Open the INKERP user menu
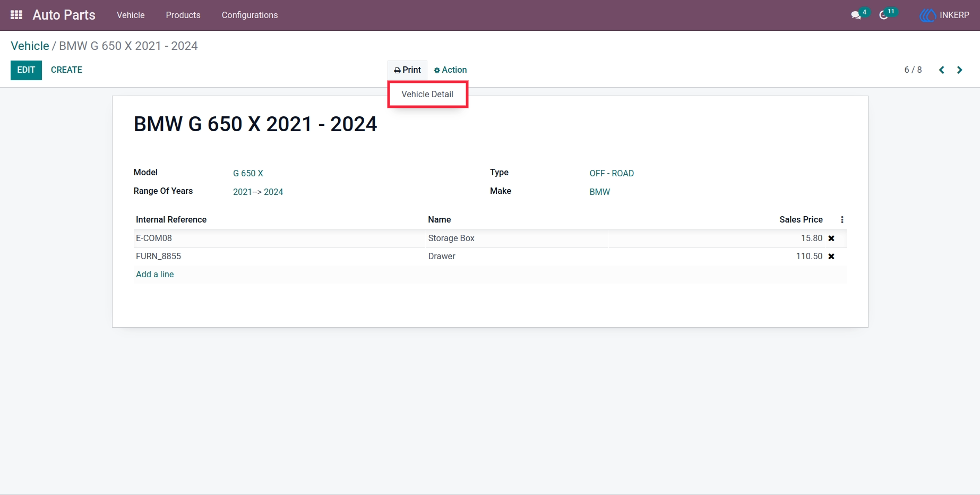The height and width of the screenshot is (495, 980). click(945, 15)
